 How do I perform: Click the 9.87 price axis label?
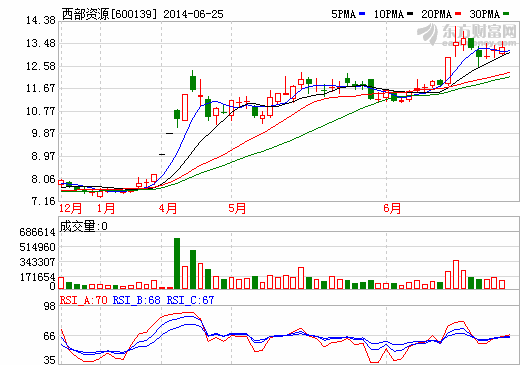coord(43,133)
